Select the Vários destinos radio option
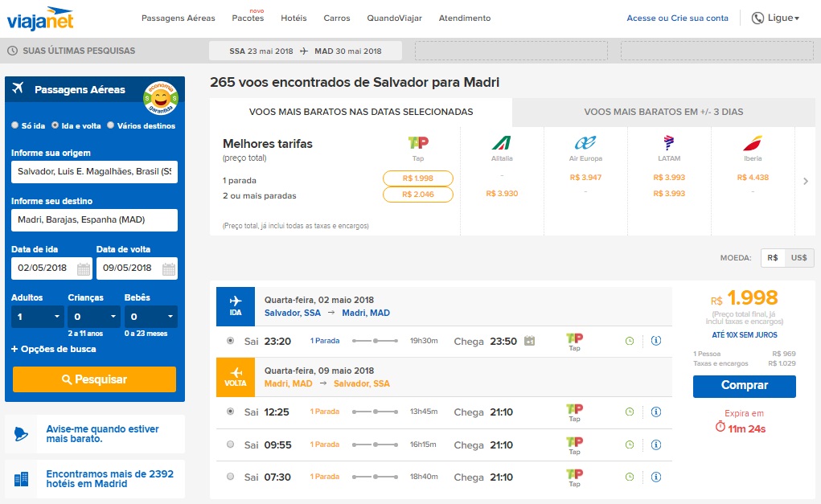 [110, 125]
